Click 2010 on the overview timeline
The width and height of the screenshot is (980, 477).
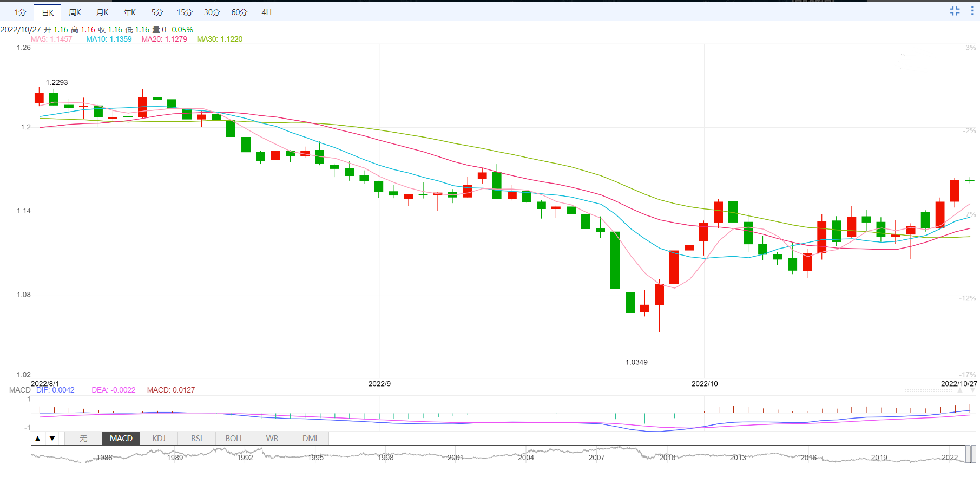667,458
